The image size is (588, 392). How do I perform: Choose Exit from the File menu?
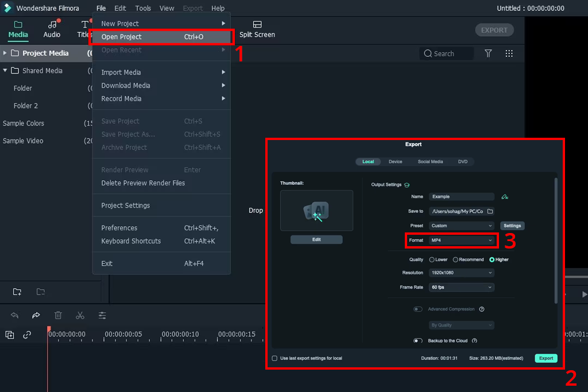pos(161,263)
